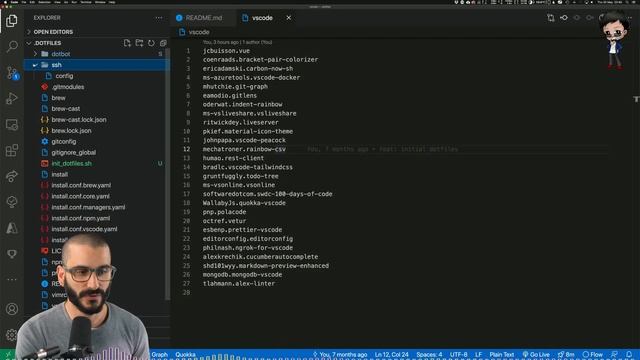Open the Extensions view
The image size is (640, 360).
[12, 151]
